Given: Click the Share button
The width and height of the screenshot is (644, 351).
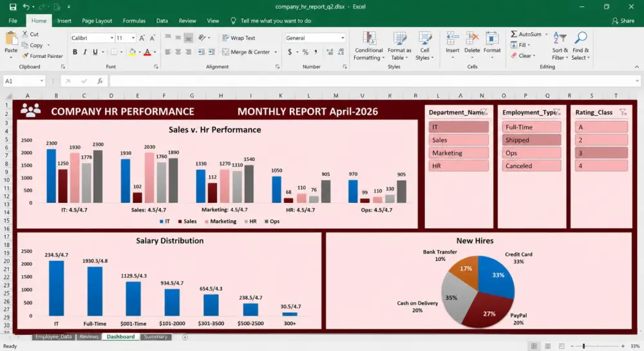Looking at the screenshot, I should (x=623, y=21).
